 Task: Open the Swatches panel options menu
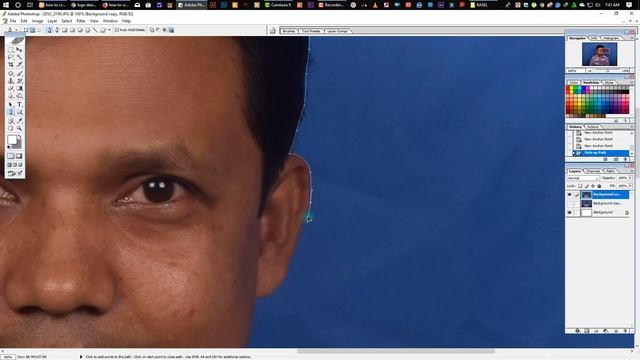click(632, 82)
